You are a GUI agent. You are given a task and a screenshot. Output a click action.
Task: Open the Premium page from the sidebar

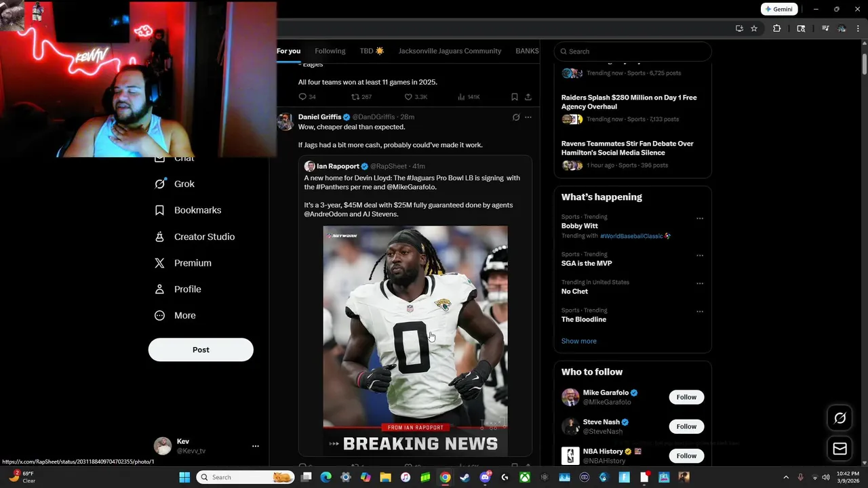point(183,263)
